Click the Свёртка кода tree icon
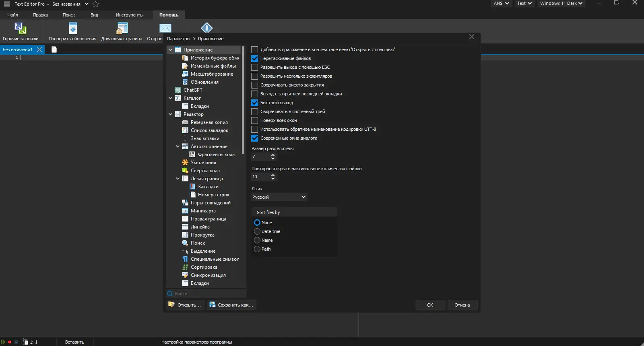The width and height of the screenshot is (644, 346). pyautogui.click(x=185, y=171)
